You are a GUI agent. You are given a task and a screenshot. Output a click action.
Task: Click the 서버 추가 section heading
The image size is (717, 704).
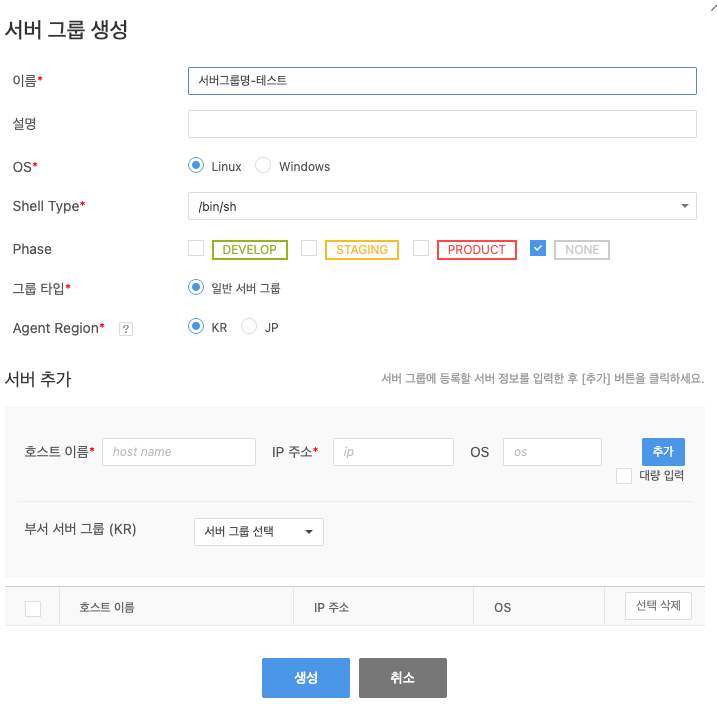[38, 379]
